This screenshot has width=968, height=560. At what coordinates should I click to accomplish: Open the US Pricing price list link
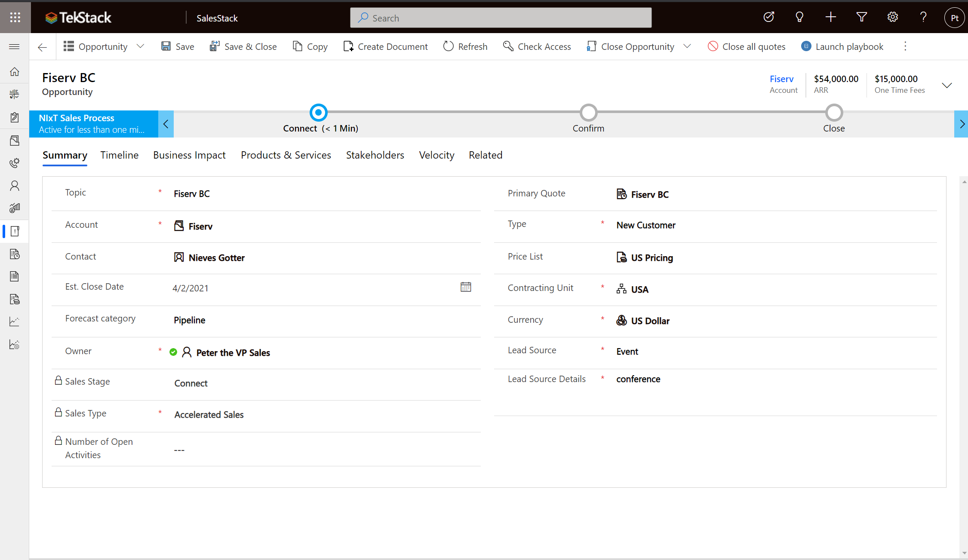652,258
